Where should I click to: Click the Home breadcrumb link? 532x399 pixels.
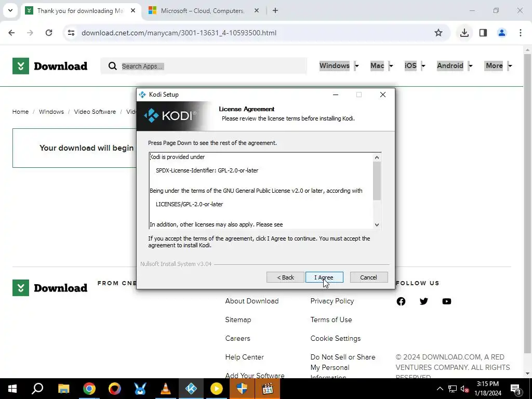(20, 112)
